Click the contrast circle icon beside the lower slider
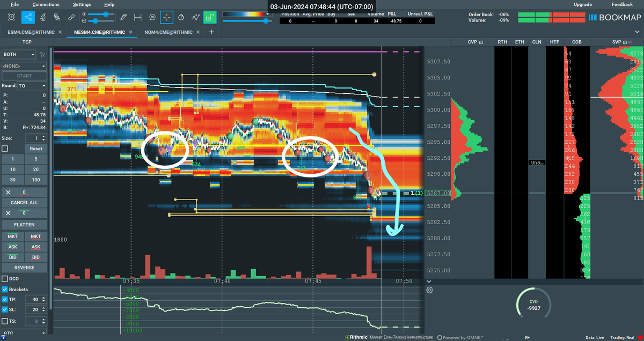Image resolution: width=644 pixels, height=341 pixels. point(85,20)
